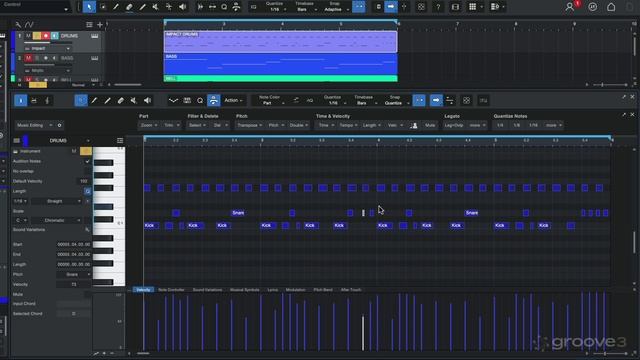
Task: Switch to the Velocity lane tab
Action: coord(143,290)
